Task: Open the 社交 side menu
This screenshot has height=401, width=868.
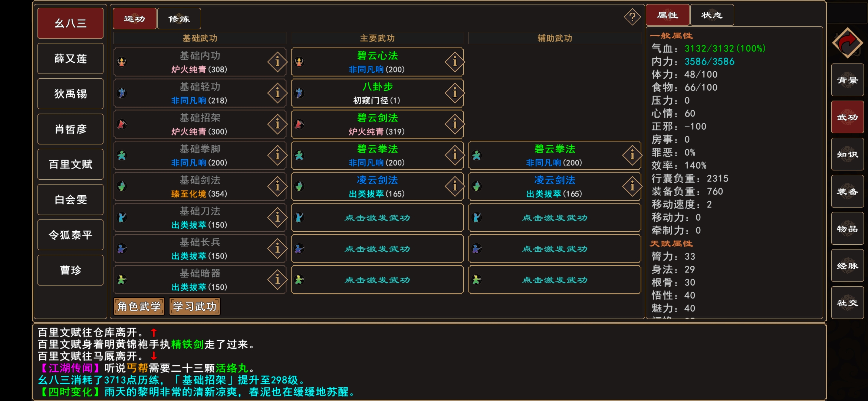Action: 847,303
